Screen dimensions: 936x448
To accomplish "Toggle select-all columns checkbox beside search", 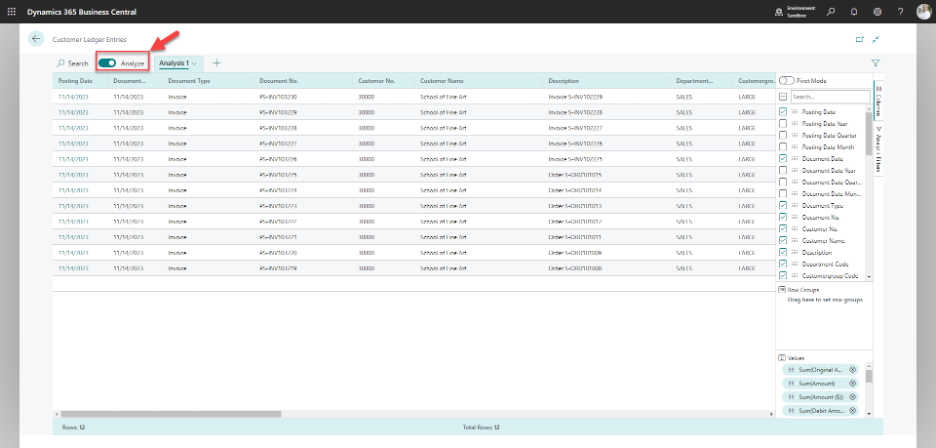I will point(783,96).
